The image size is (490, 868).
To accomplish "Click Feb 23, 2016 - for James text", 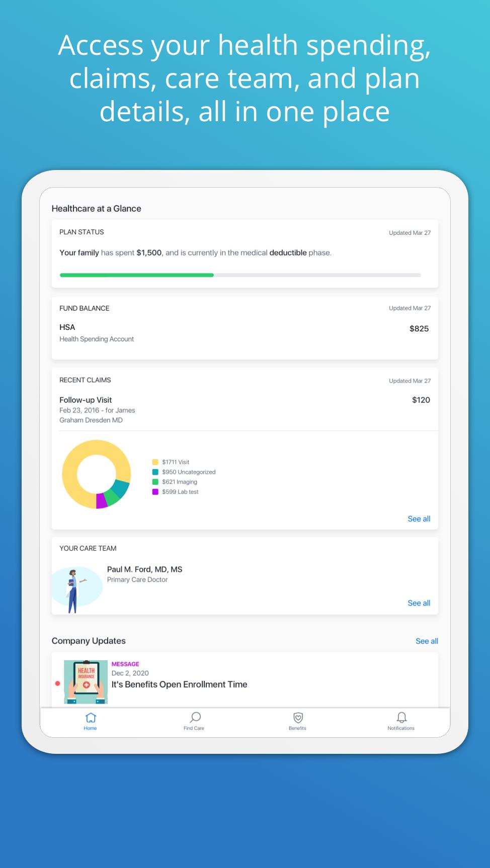I will pyautogui.click(x=97, y=410).
